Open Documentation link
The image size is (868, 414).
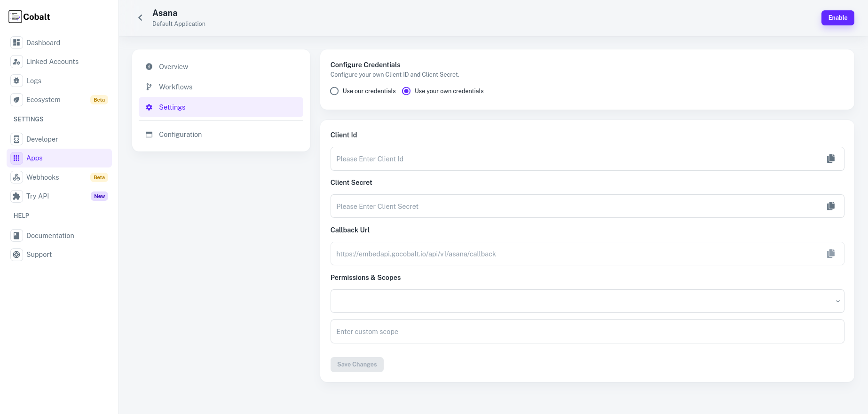tap(59, 236)
